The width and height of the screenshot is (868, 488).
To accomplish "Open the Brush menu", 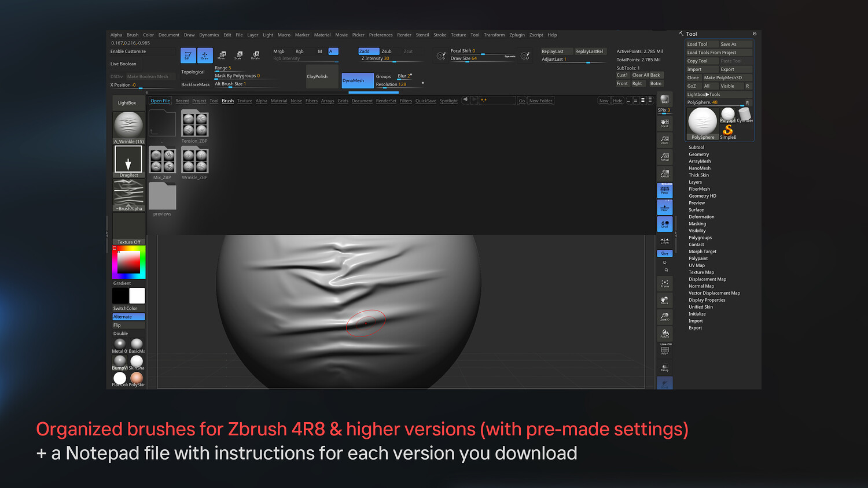I will pyautogui.click(x=133, y=35).
